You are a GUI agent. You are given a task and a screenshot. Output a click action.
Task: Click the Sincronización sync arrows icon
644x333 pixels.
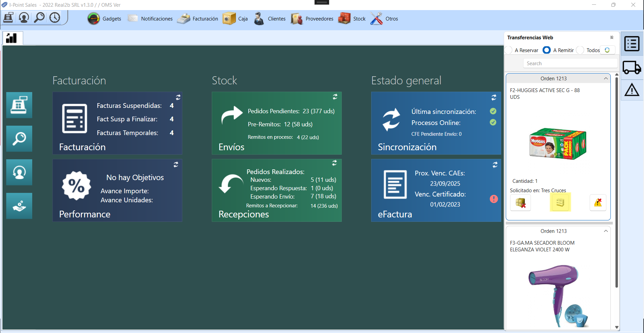point(392,119)
